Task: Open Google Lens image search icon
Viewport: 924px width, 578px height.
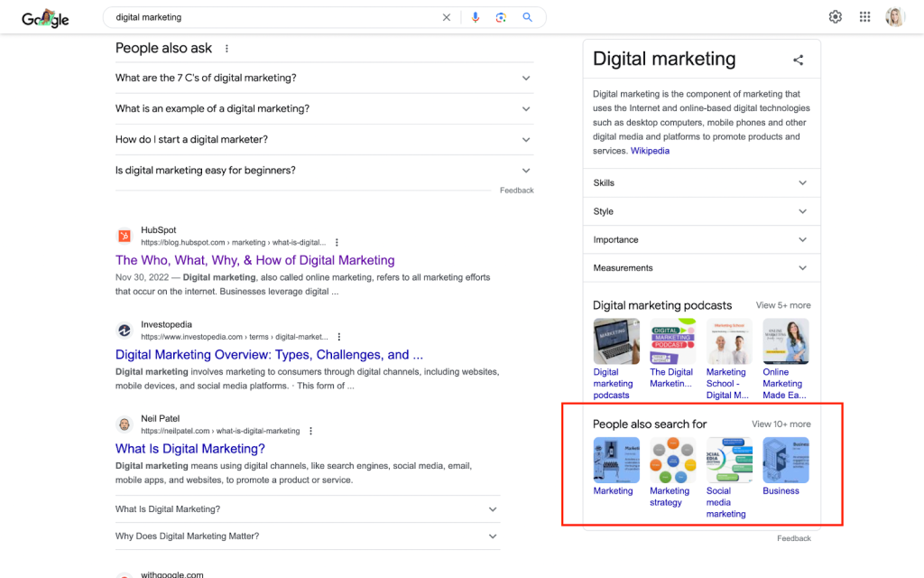Action: click(x=501, y=18)
